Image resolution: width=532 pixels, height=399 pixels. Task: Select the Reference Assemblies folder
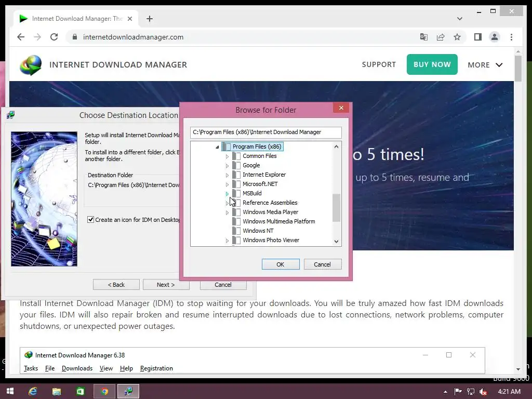[270, 203]
